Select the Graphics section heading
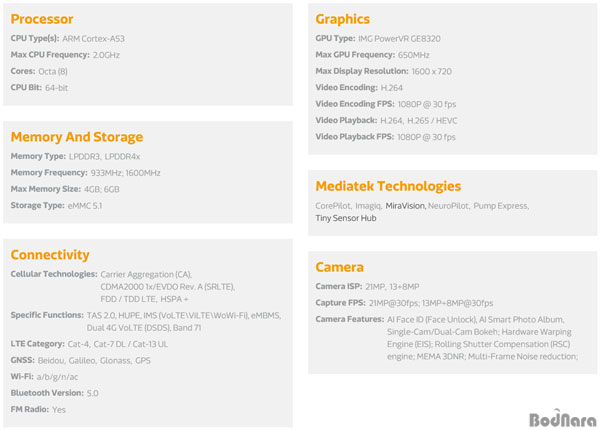This screenshot has height=430, width=600. coord(342,19)
